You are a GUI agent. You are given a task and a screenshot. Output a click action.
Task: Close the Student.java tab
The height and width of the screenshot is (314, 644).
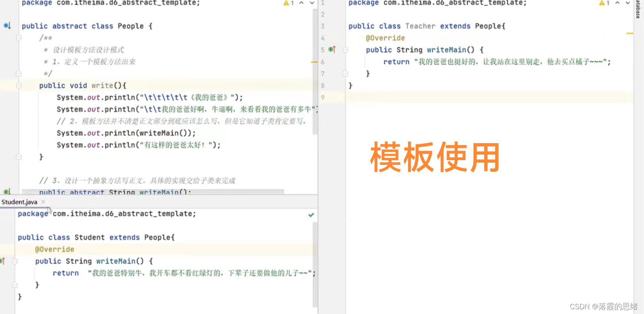[43, 202]
